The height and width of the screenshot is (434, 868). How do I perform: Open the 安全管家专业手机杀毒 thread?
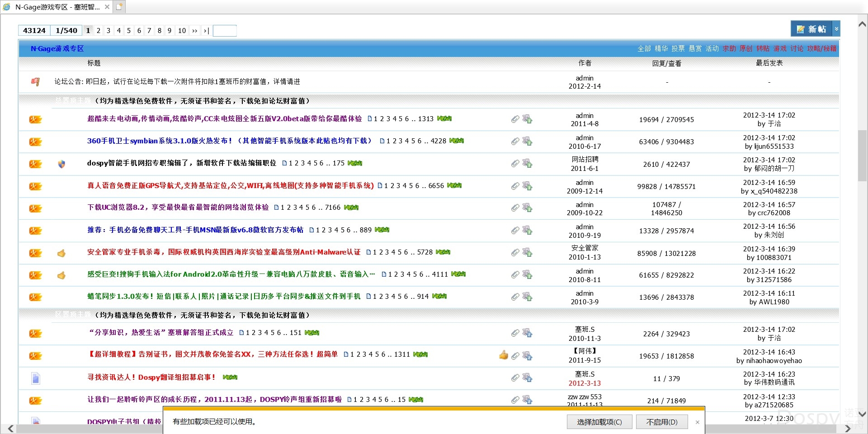click(x=224, y=252)
